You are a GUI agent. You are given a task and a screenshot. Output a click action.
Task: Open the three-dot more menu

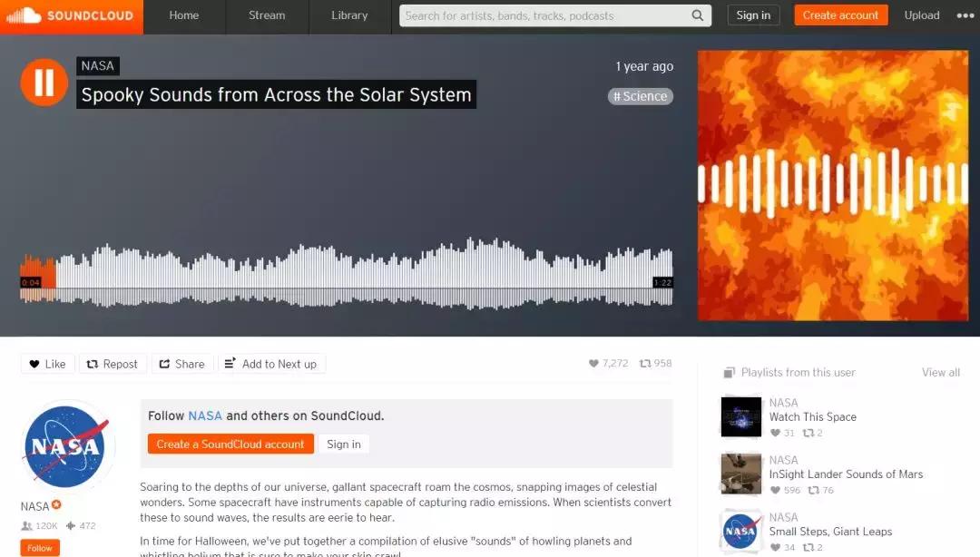point(965,15)
